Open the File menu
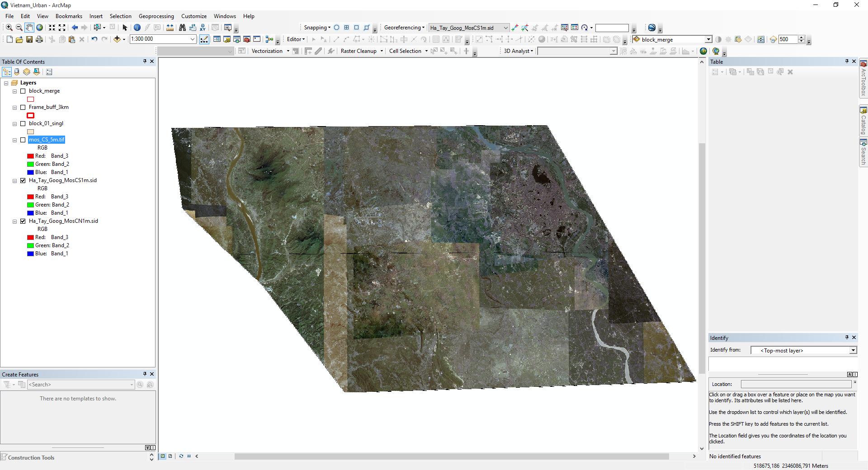Image resolution: width=868 pixels, height=470 pixels. [9, 16]
